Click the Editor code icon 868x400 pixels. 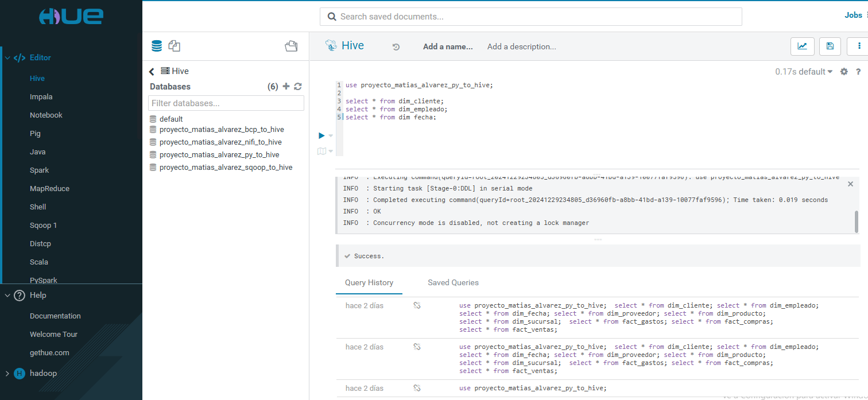click(x=19, y=58)
